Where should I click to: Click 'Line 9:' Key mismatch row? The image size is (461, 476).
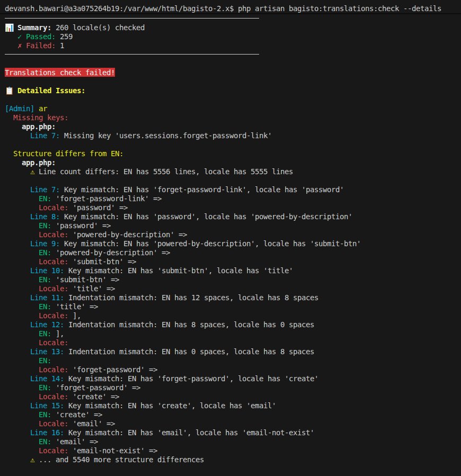(196, 244)
